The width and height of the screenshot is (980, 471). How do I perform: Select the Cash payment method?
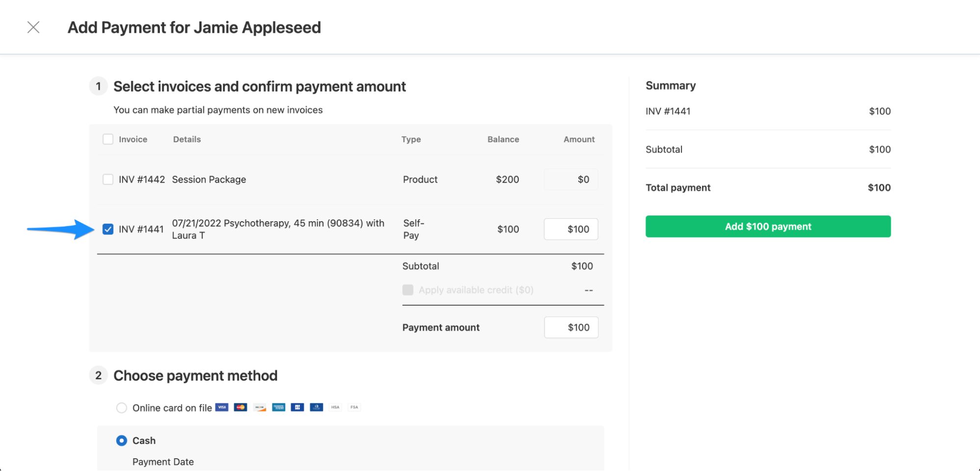pos(121,441)
